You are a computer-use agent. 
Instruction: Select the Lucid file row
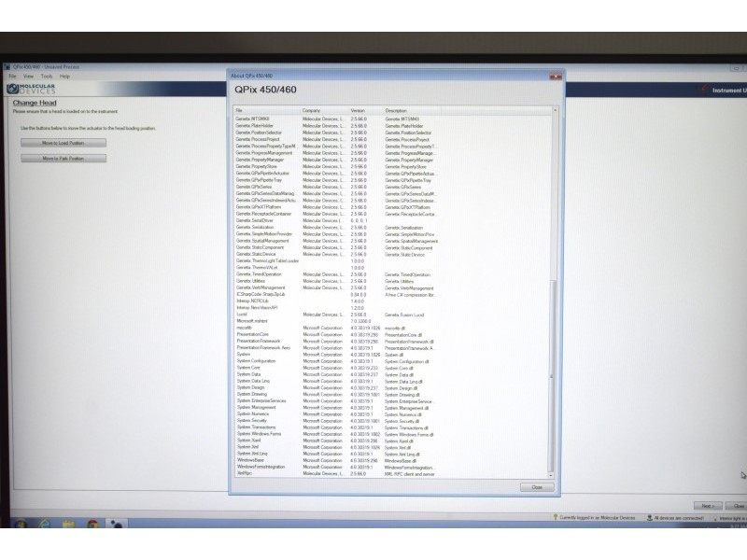[x=336, y=315]
